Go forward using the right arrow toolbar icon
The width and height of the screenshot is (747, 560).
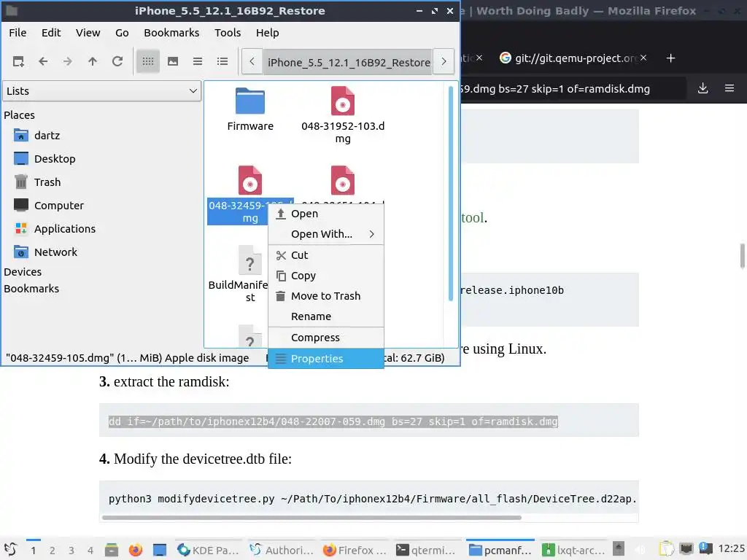pyautogui.click(x=68, y=61)
